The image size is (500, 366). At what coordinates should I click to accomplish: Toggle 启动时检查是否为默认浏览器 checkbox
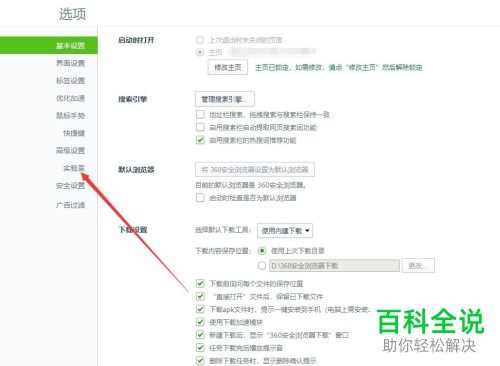pyautogui.click(x=200, y=198)
